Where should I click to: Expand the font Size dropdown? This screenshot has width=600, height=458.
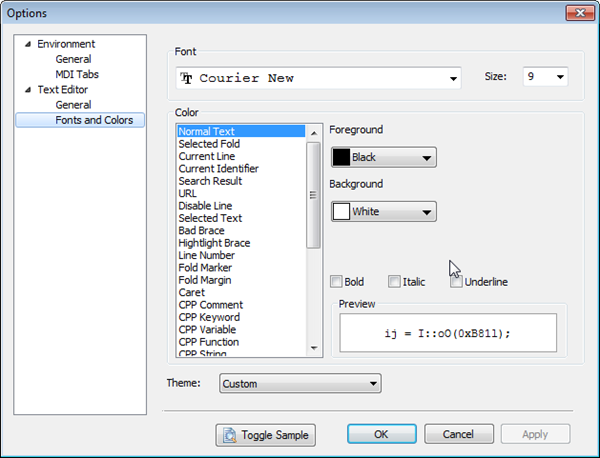[x=560, y=77]
